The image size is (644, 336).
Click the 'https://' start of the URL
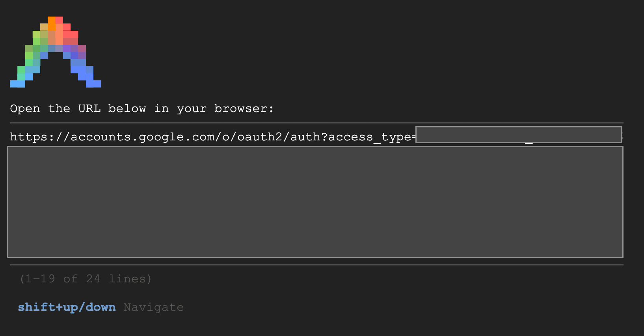click(40, 137)
